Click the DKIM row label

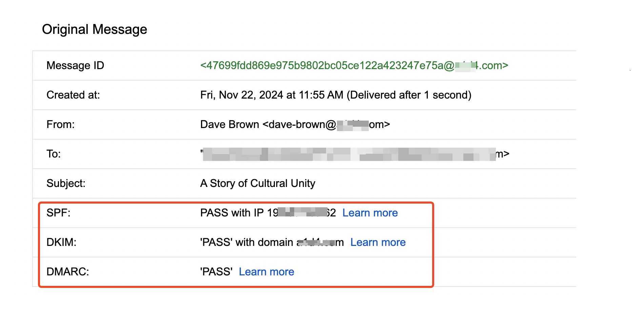point(61,242)
